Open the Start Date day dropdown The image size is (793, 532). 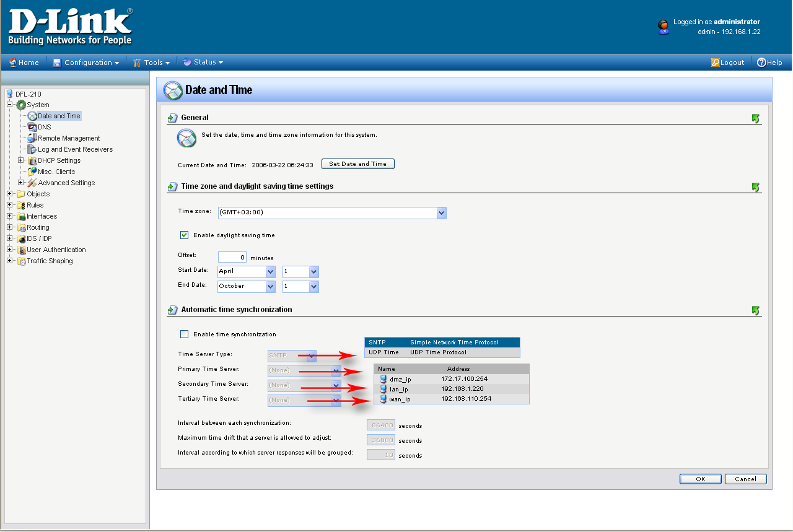click(x=300, y=272)
